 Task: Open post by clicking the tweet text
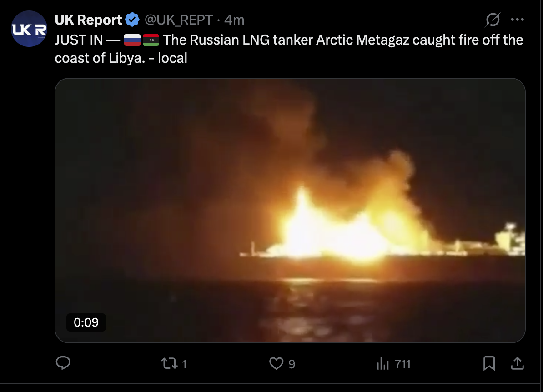coord(289,49)
